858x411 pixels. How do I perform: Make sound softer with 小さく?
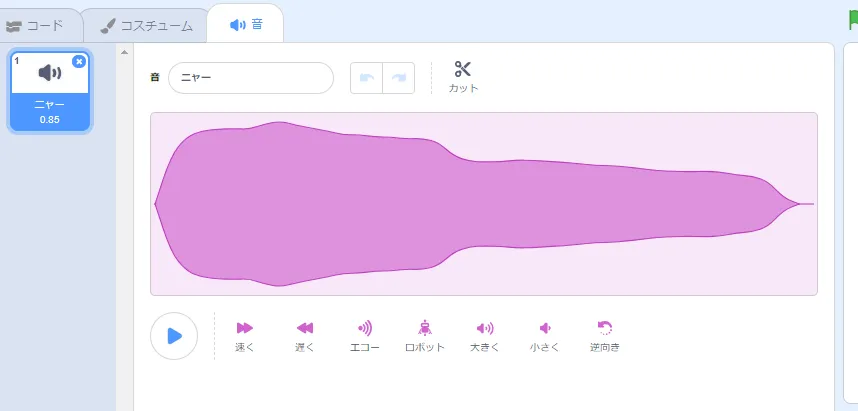point(545,336)
